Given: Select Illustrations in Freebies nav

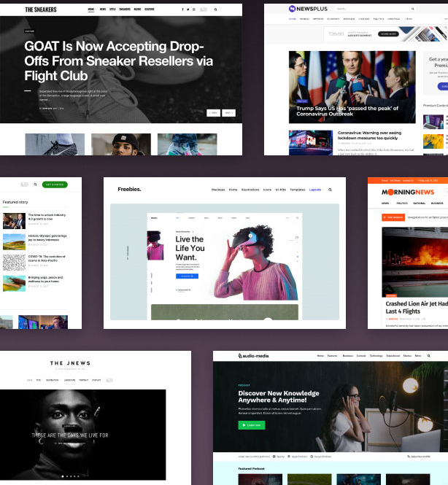Looking at the screenshot, I should 250,190.
